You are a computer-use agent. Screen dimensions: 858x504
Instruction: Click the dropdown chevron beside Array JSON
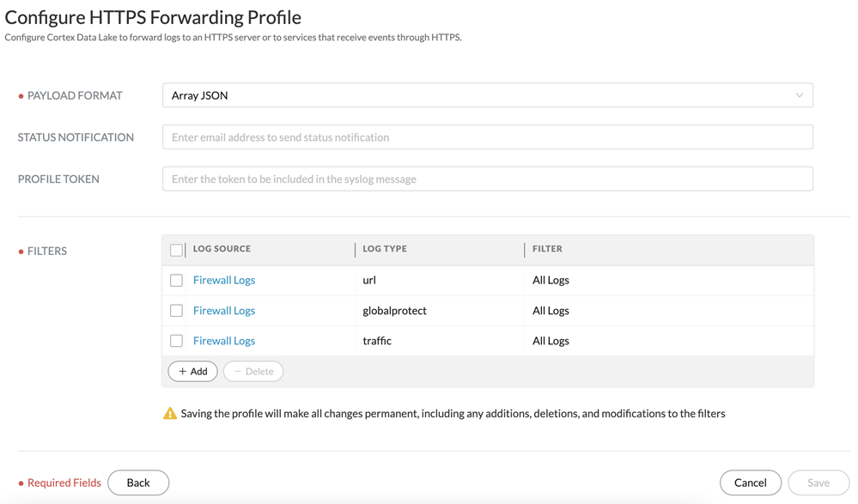pos(799,95)
